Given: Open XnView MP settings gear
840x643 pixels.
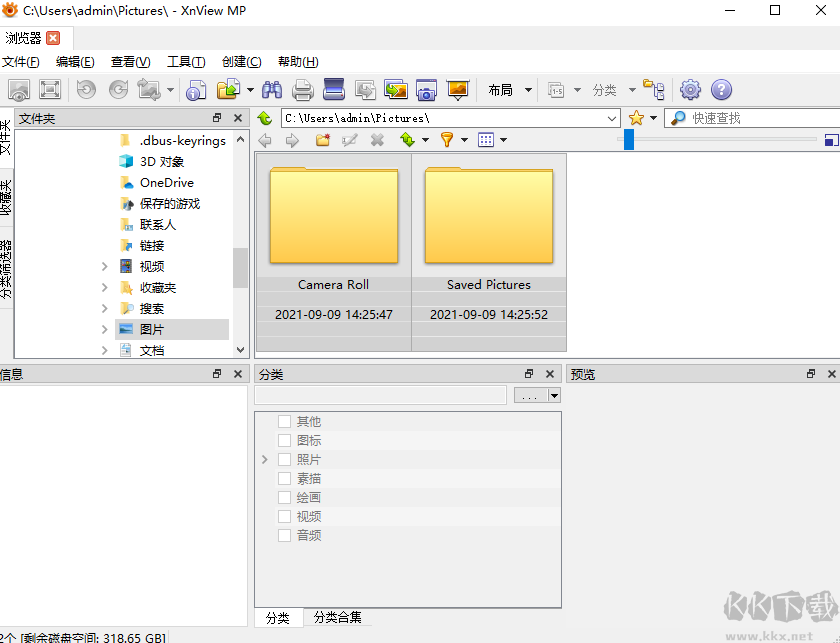Looking at the screenshot, I should (690, 89).
